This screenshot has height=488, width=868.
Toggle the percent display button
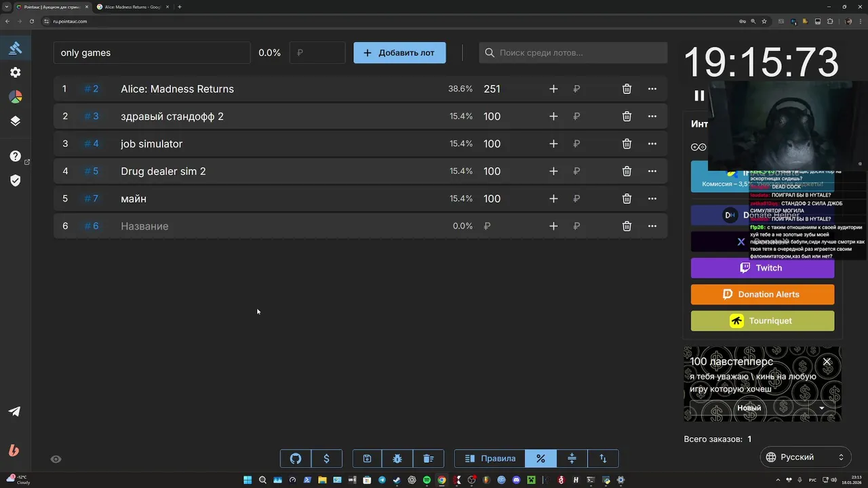pyautogui.click(x=540, y=458)
